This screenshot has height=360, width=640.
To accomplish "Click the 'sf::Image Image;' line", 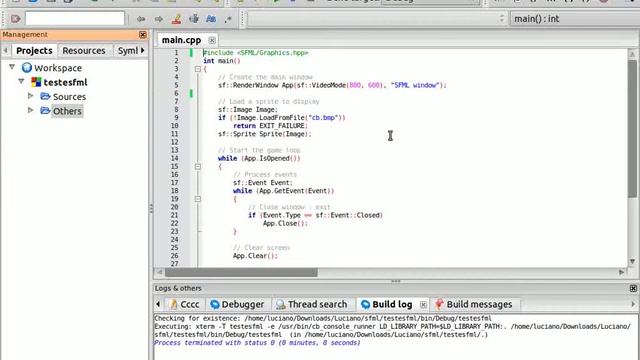I will [248, 109].
